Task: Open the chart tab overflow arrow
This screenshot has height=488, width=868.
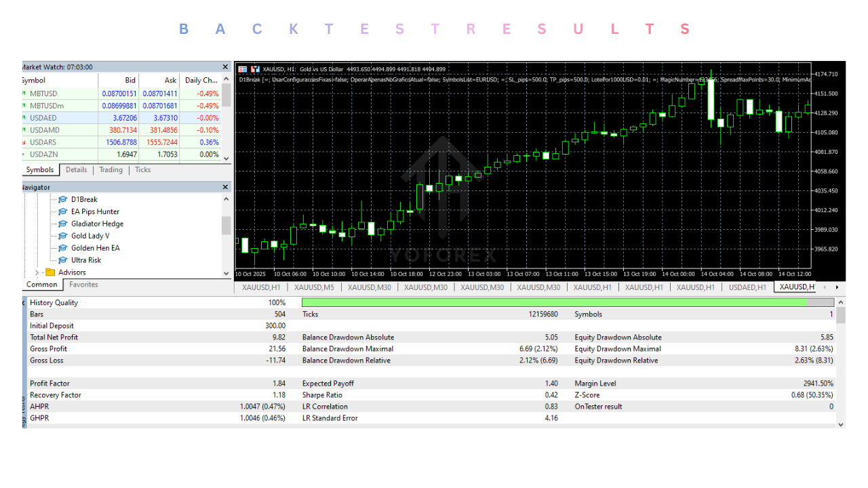Action: pyautogui.click(x=837, y=287)
